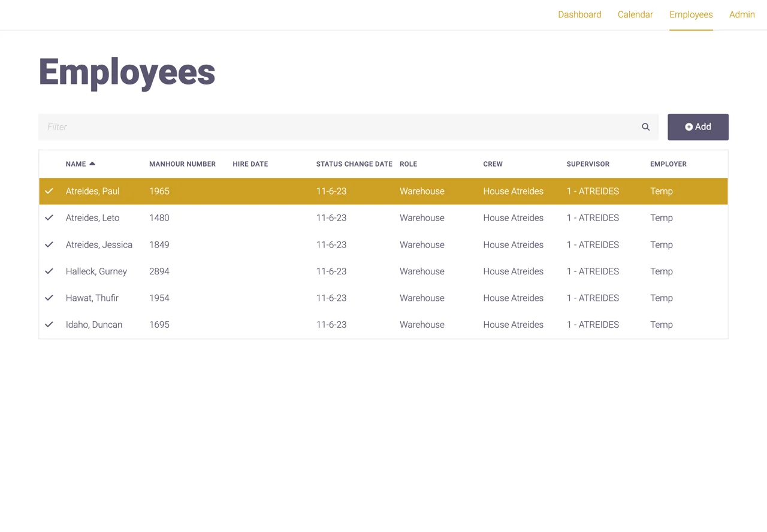Open the Atreides, Jessica name cell
Image resolution: width=767 pixels, height=532 pixels.
pyautogui.click(x=99, y=244)
